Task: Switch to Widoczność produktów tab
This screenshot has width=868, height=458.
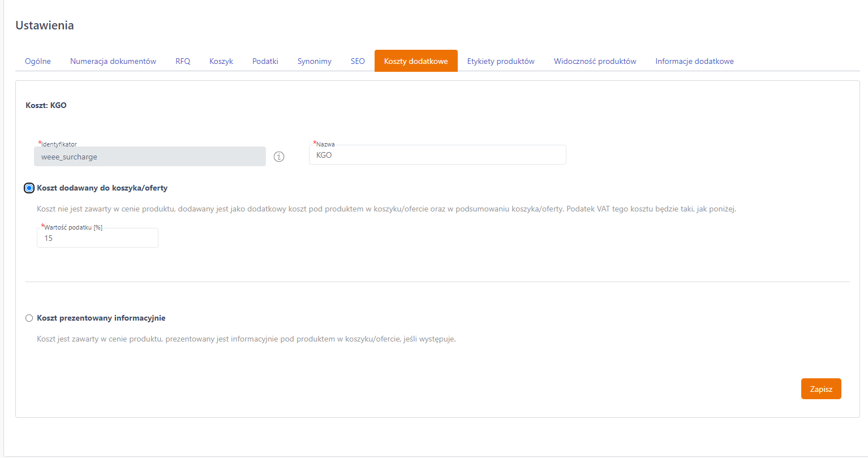Action: (595, 61)
